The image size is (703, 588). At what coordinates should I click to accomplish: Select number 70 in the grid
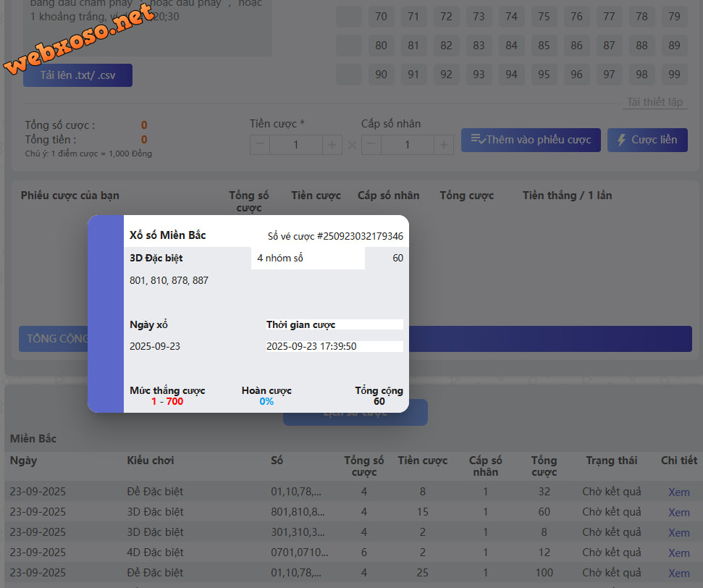[381, 16]
